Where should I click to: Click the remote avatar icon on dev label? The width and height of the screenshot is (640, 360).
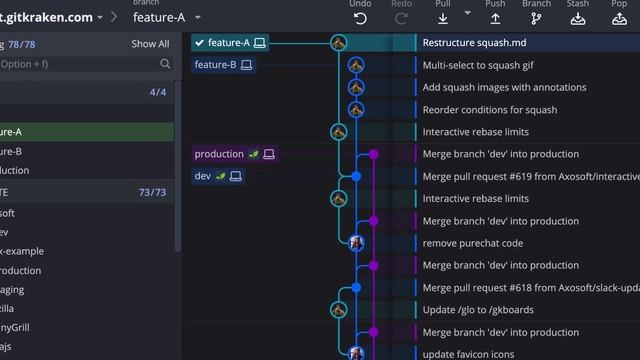(x=221, y=176)
